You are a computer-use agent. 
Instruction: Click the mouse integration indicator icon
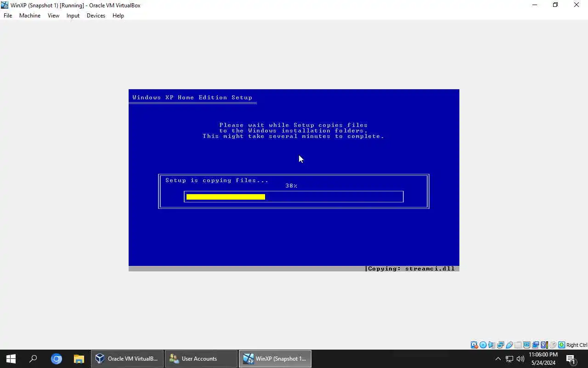pos(553,345)
